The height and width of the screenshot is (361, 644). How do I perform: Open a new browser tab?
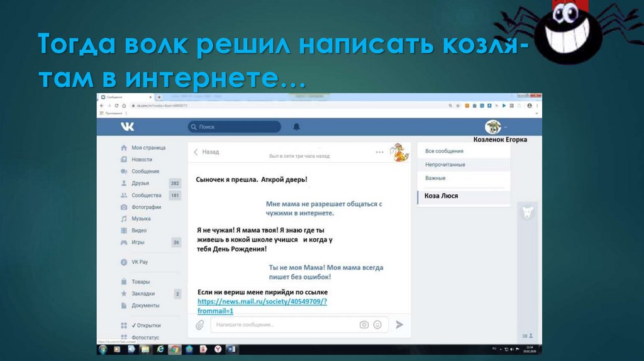(159, 97)
